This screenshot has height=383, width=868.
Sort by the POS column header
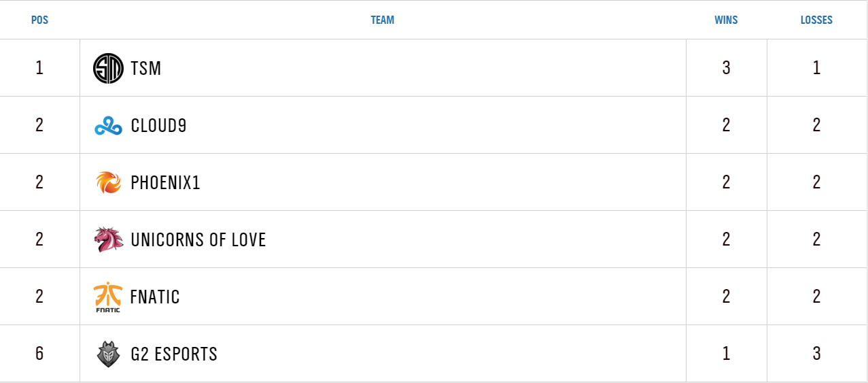[x=39, y=20]
